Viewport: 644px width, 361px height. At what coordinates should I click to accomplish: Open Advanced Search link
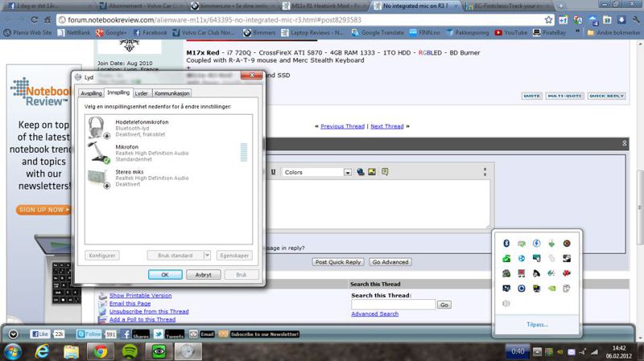pos(374,314)
